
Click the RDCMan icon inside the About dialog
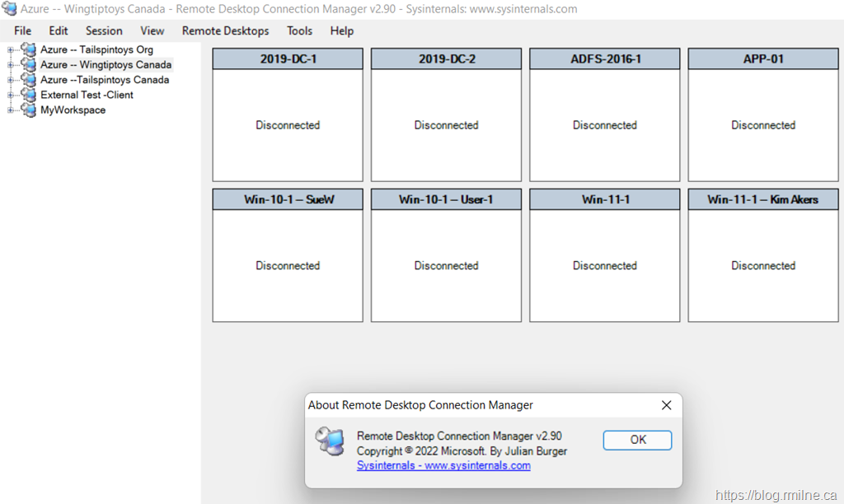[x=330, y=441]
